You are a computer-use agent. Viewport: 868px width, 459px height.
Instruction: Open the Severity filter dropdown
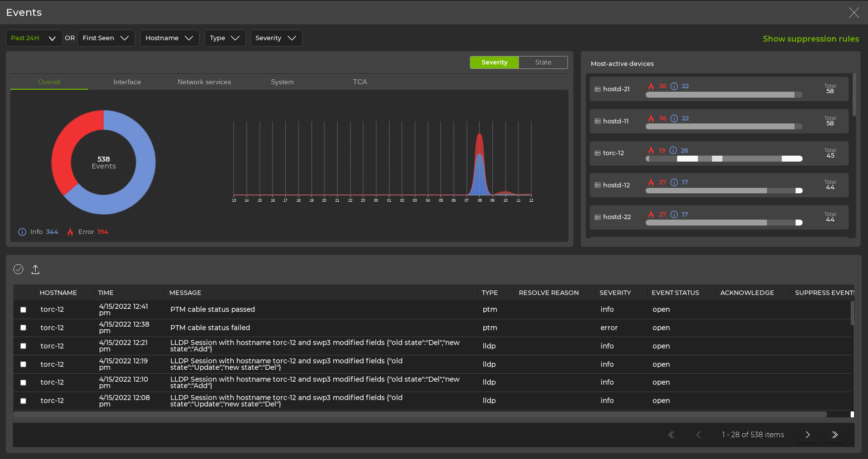tap(276, 38)
